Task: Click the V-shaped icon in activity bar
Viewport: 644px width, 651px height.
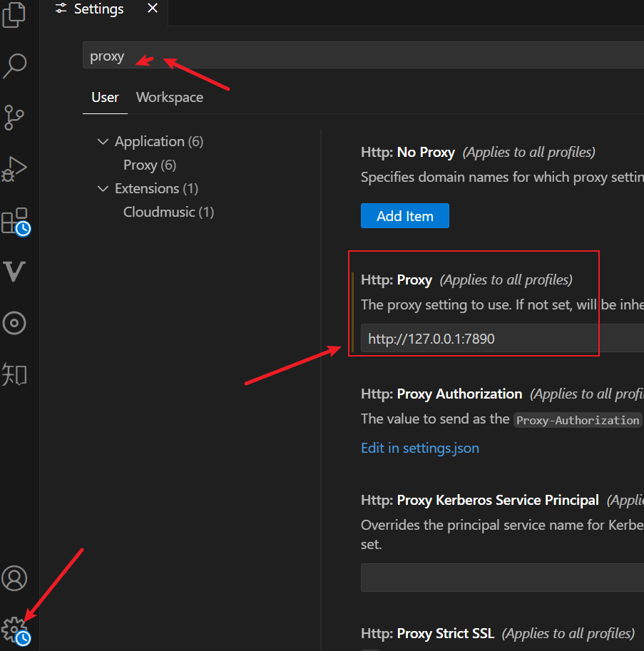Action: pos(15,272)
